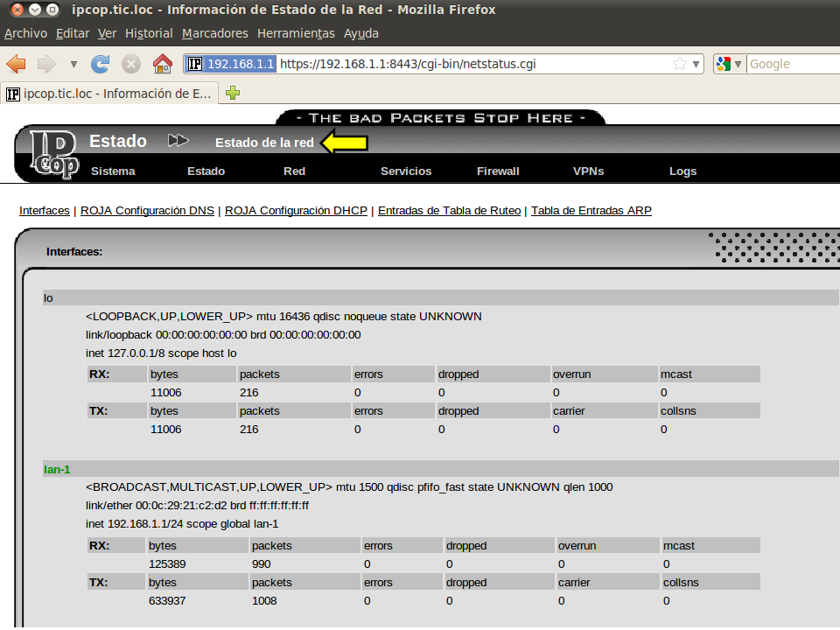The width and height of the screenshot is (840, 630).
Task: Bookmark page with star icon
Action: (679, 64)
